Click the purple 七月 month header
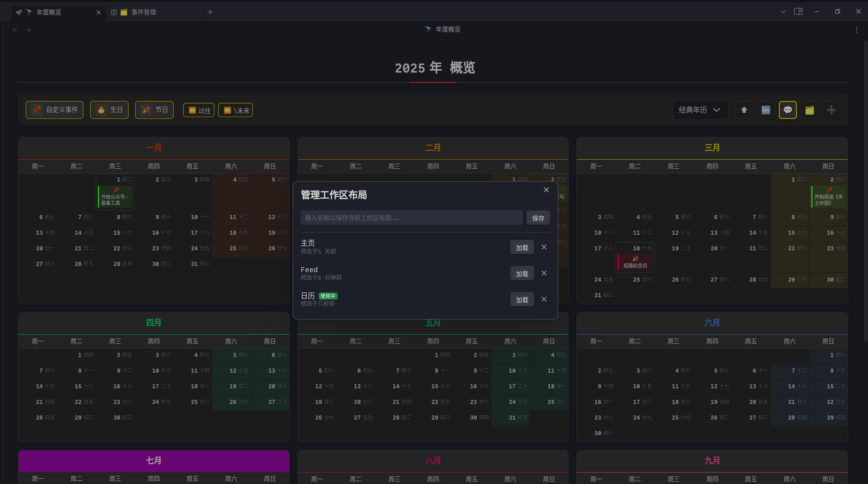This screenshot has width=868, height=484. [x=154, y=460]
